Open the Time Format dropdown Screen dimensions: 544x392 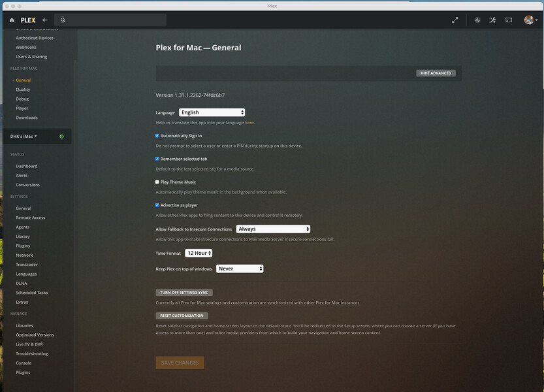199,253
